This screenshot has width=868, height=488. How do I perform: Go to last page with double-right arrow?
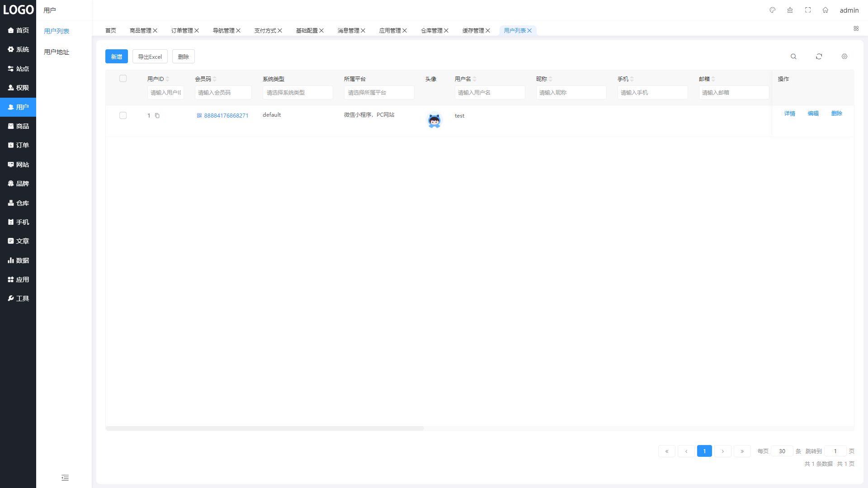pyautogui.click(x=742, y=451)
